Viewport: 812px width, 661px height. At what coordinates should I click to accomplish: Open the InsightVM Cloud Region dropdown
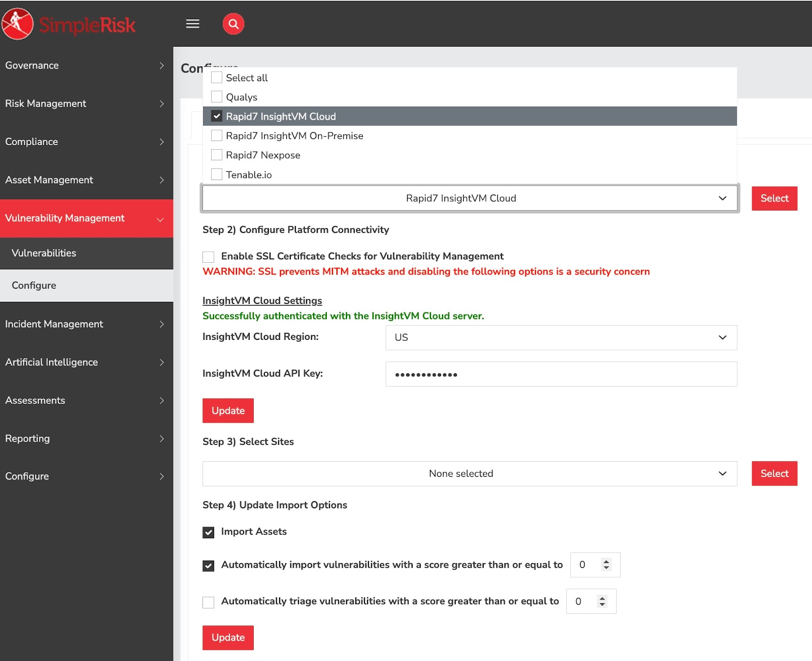560,337
